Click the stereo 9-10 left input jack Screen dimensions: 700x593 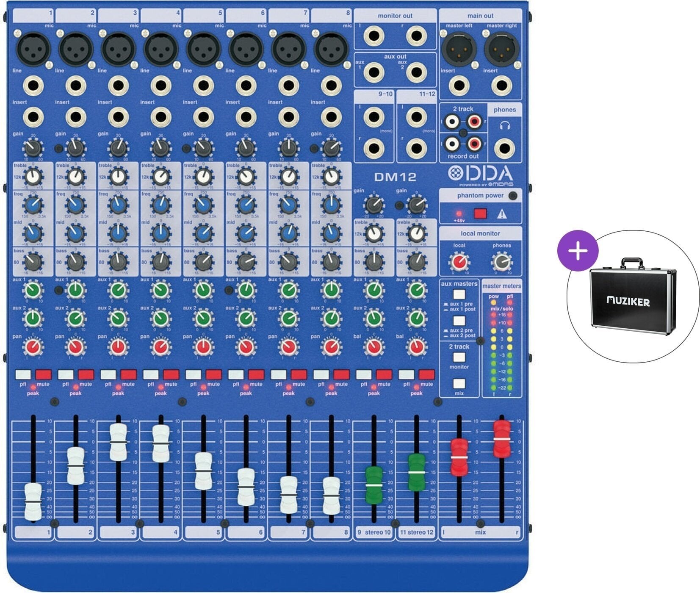(x=374, y=117)
